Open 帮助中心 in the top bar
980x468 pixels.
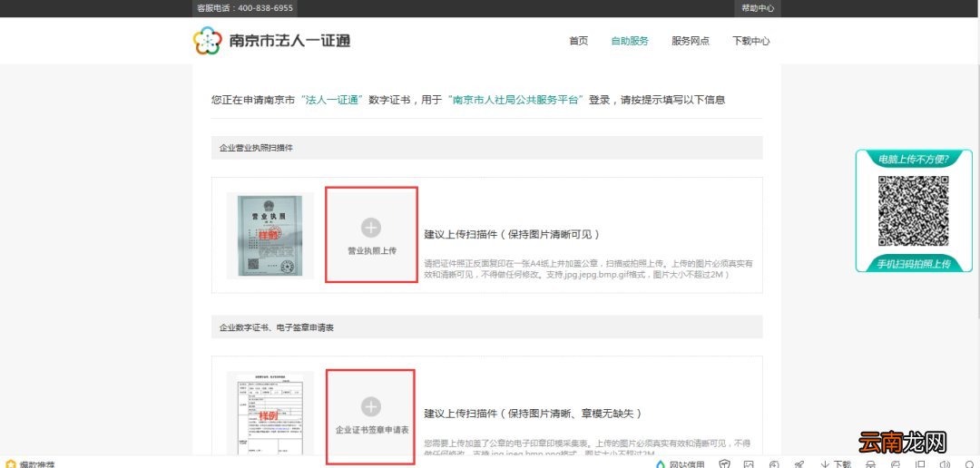(758, 8)
